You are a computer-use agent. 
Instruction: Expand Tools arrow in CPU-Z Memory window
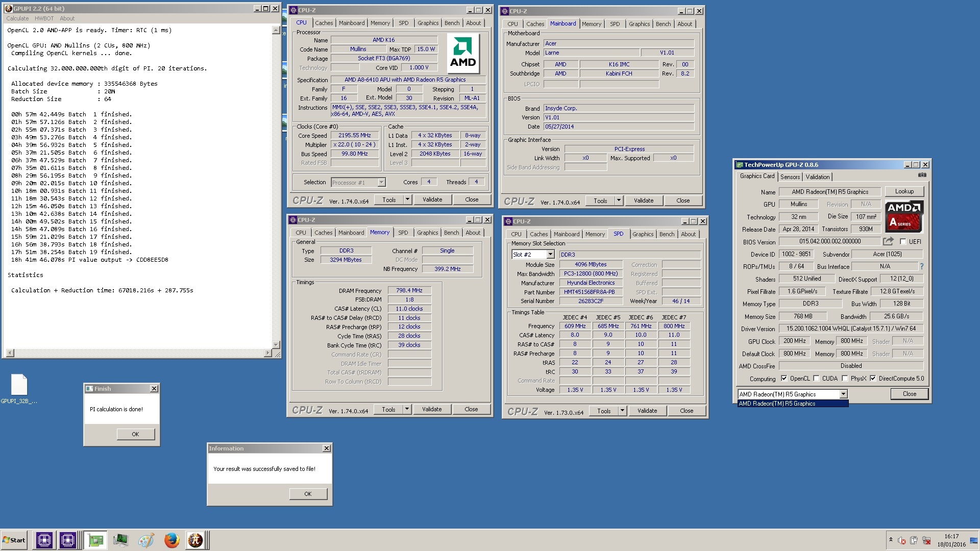407,409
